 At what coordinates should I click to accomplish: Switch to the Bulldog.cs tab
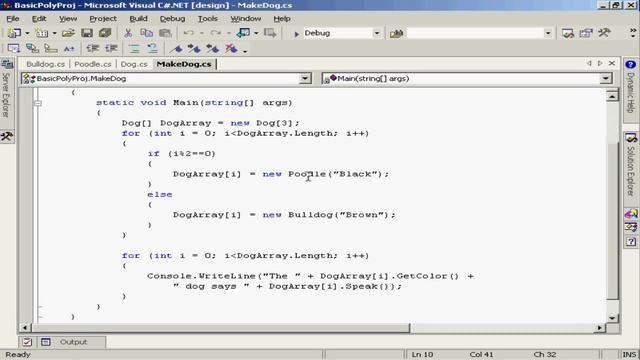[45, 64]
